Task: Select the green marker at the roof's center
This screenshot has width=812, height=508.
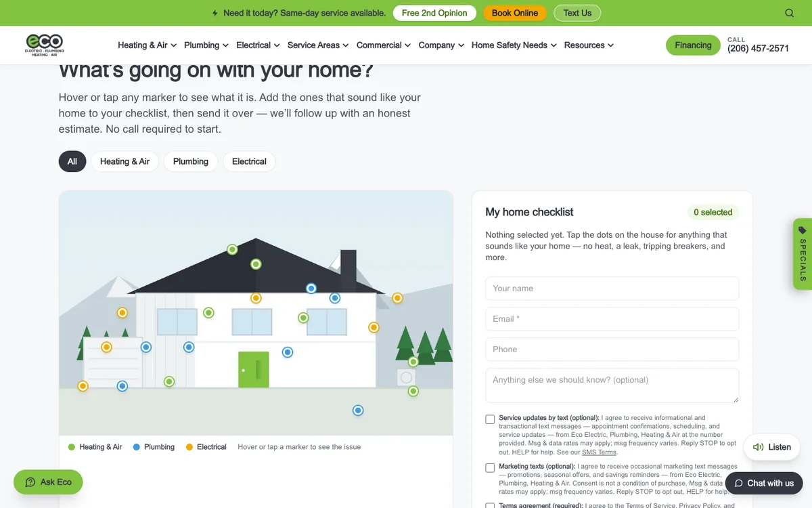Action: click(x=256, y=264)
